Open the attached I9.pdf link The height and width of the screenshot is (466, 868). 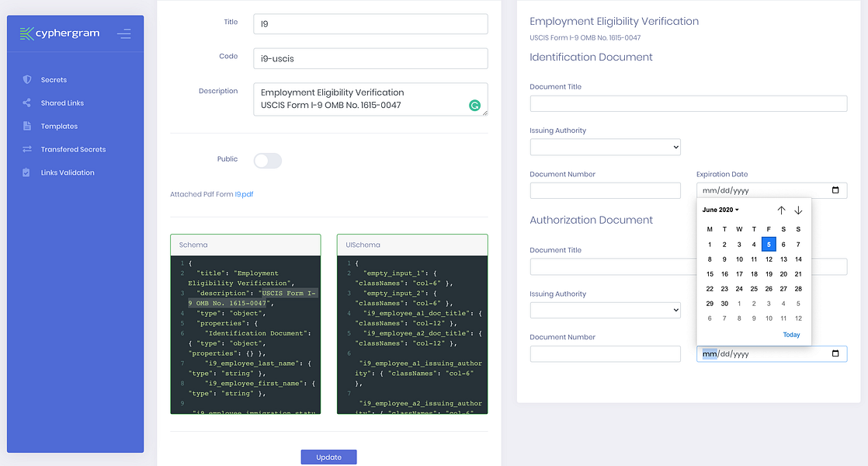click(x=244, y=194)
